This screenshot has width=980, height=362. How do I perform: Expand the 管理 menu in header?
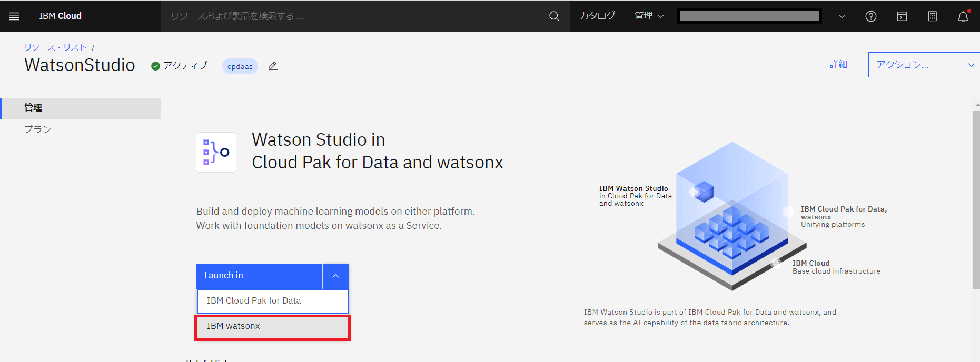pyautogui.click(x=649, y=16)
